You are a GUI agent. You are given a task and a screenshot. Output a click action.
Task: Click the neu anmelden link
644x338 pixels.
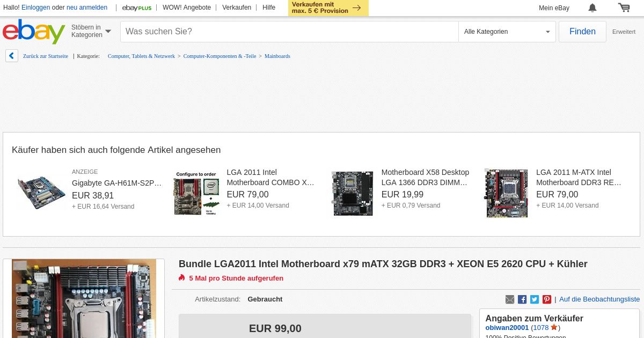pos(87,8)
